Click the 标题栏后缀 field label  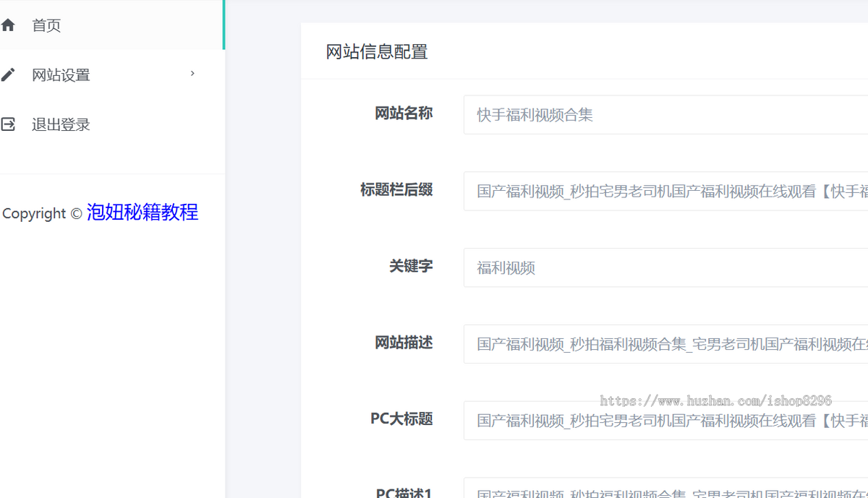click(x=396, y=189)
